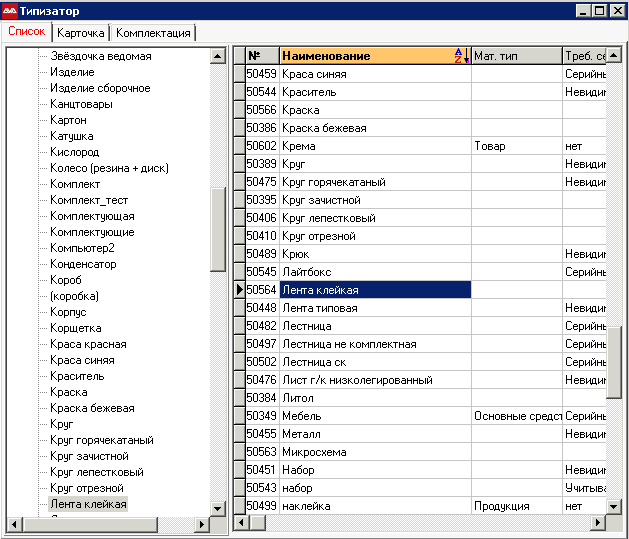Viewport: 629px width, 539px height.
Task: Select (коробка) in the tree
Action: point(74,296)
